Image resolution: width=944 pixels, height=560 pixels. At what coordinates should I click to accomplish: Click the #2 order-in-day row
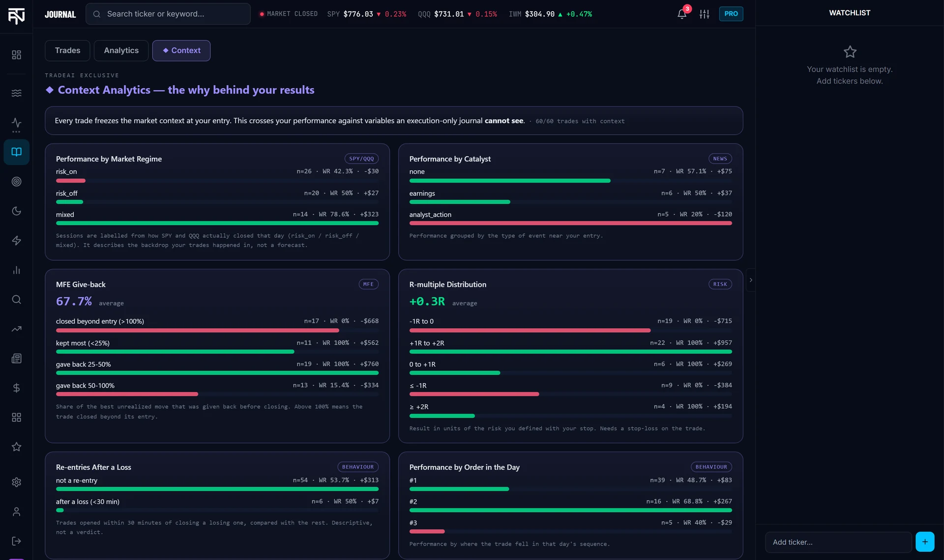point(570,505)
